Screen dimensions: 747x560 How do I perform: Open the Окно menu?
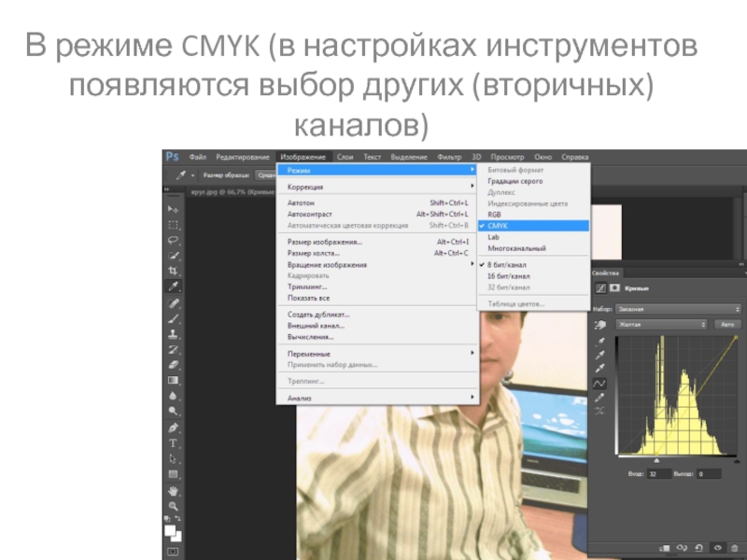tap(543, 157)
